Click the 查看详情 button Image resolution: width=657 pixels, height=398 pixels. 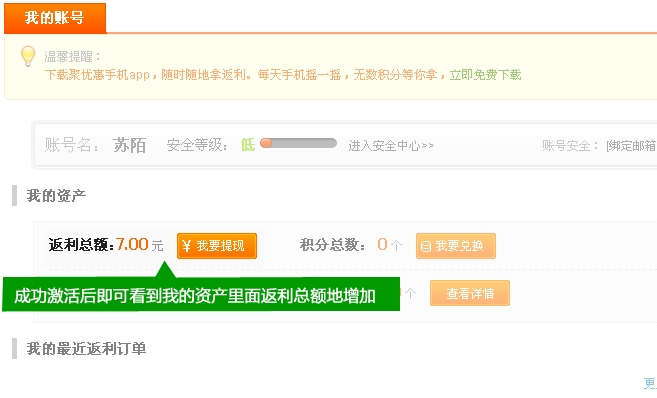click(x=470, y=293)
